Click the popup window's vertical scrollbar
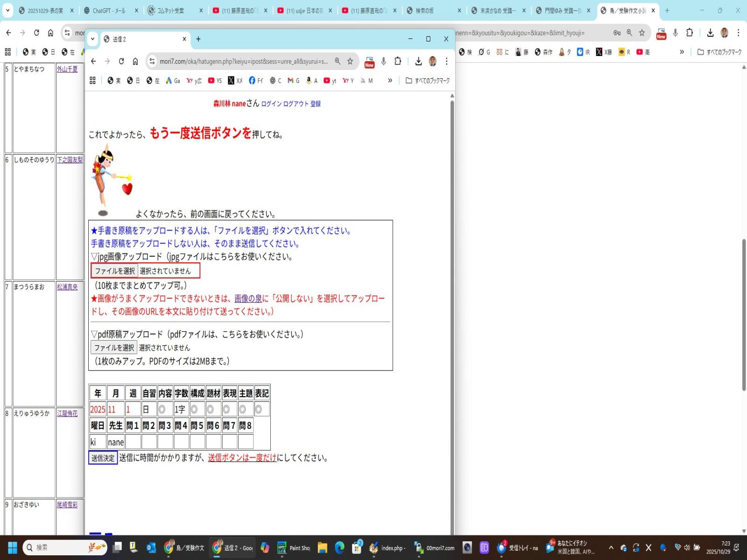The width and height of the screenshot is (747, 560). coord(451,280)
